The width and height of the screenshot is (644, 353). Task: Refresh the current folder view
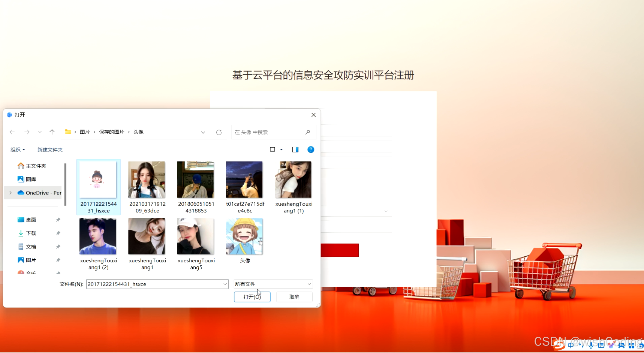(x=219, y=132)
